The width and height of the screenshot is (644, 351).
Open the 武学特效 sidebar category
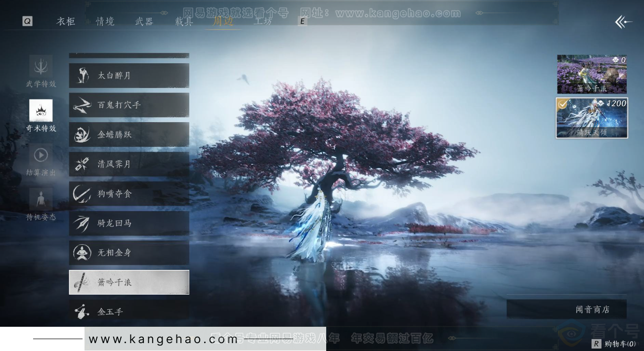pyautogui.click(x=41, y=72)
